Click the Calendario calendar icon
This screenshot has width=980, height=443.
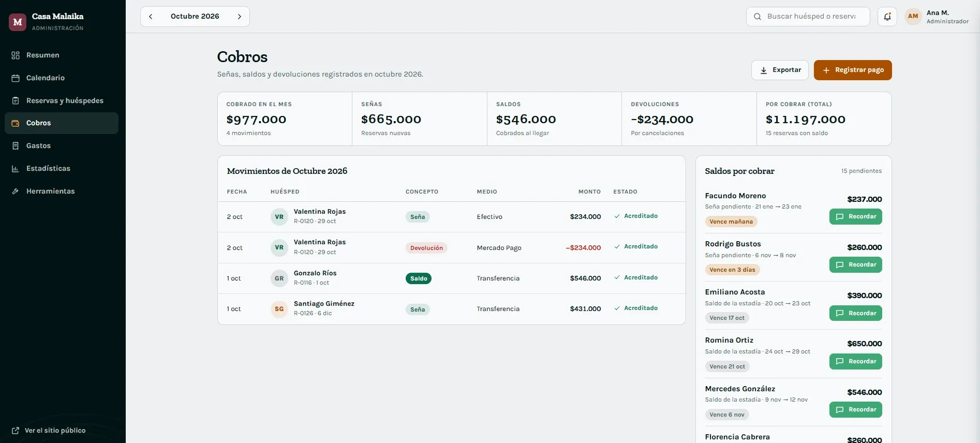[16, 78]
